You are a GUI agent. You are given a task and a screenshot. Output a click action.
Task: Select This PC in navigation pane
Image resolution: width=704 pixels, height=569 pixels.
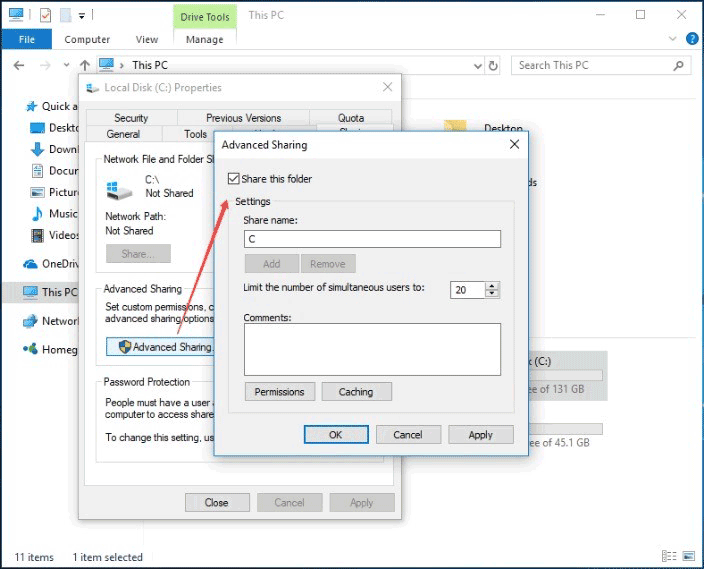pos(40,292)
